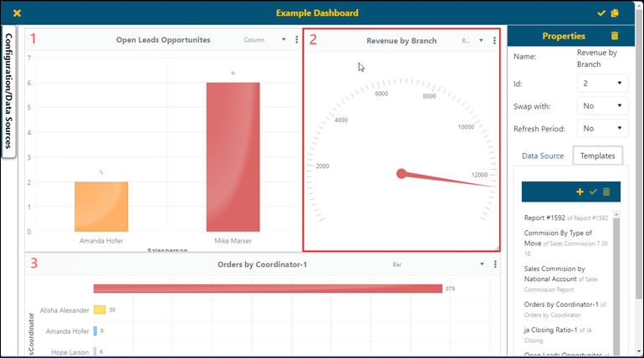This screenshot has width=644, height=358.
Task: Open the three-dot menu for Orders by Coordinator-1
Action: tap(494, 264)
